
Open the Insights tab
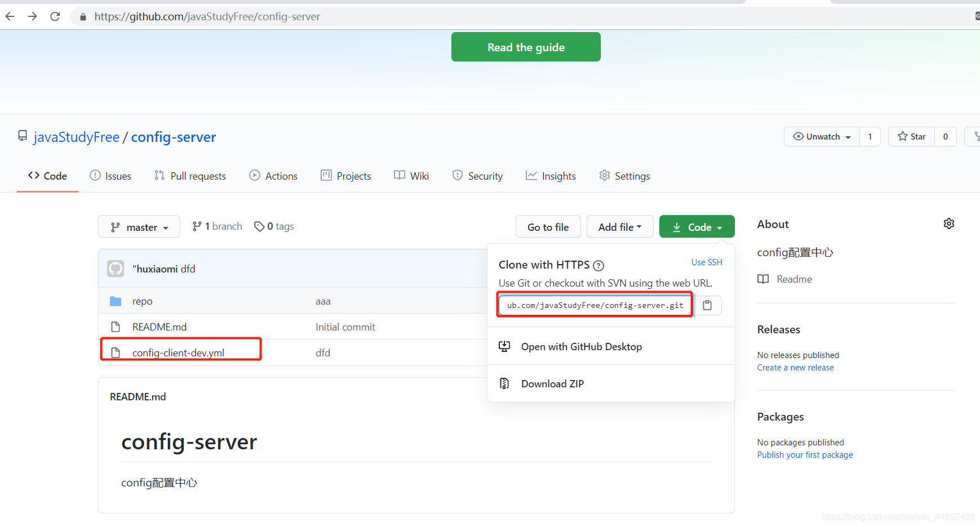pos(551,176)
